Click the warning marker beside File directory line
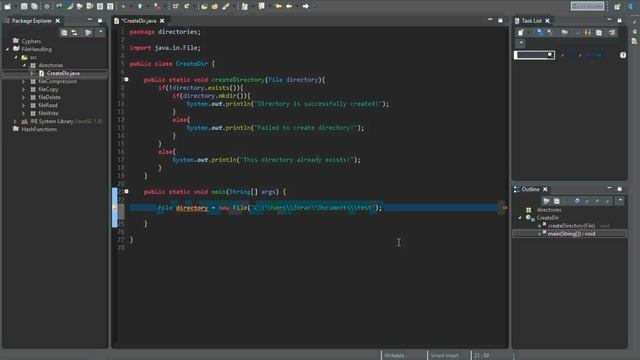Viewport: 640px width, 360px height. tap(115, 208)
